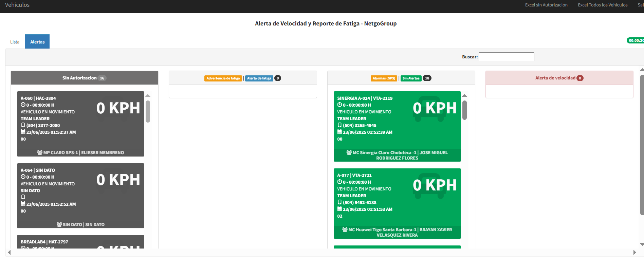Image resolution: width=644 pixels, height=257 pixels.
Task: Click the clock icon on A-060 card
Action: pyautogui.click(x=23, y=105)
